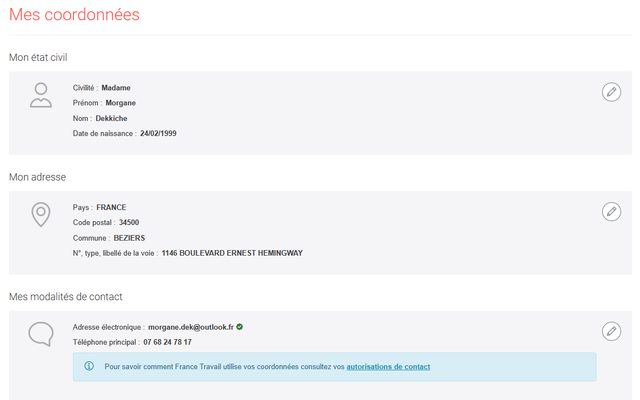Click the N°, type, libellé de la voie label
The width and height of the screenshot is (640, 400).
pos(116,253)
